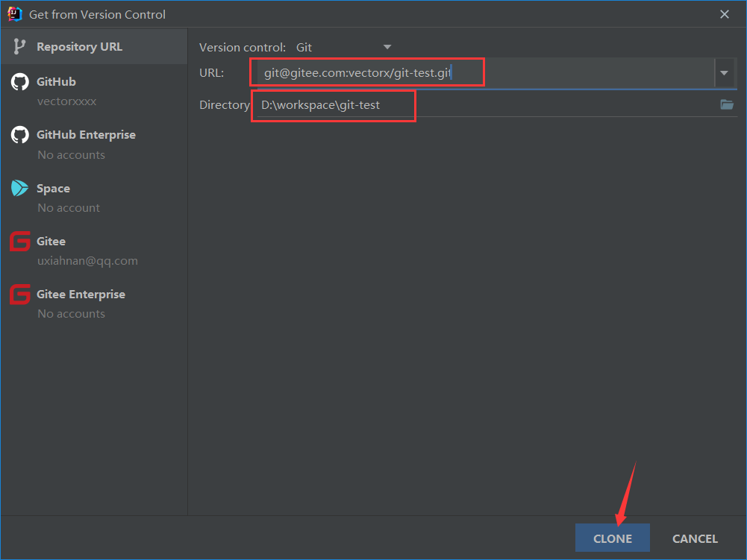Click the Space logo icon
The height and width of the screenshot is (560, 747).
[x=20, y=188]
